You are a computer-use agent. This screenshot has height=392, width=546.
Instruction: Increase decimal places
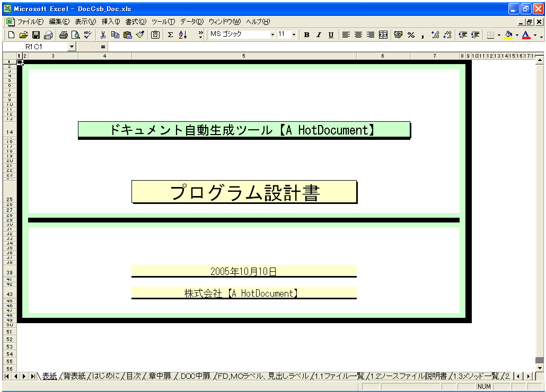click(x=435, y=35)
